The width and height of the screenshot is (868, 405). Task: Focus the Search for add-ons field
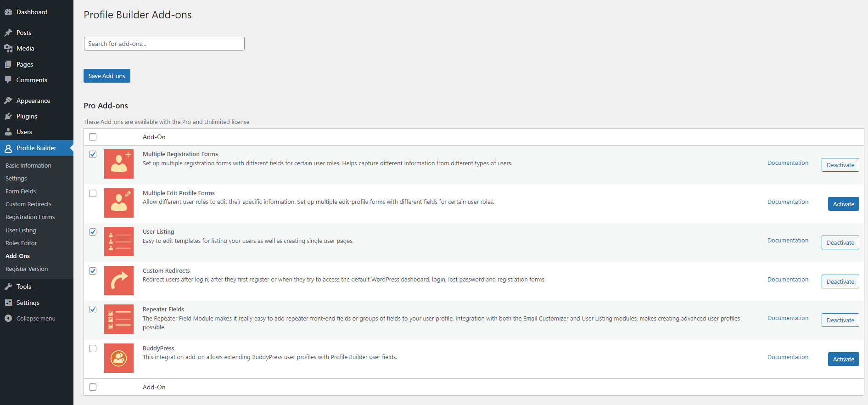click(x=164, y=44)
